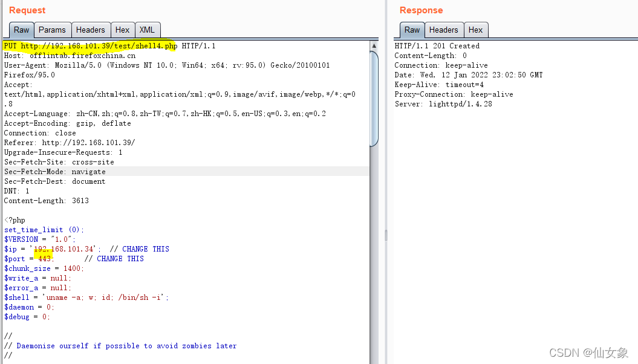This screenshot has width=638, height=364.
Task: Click the DNT: 1 line
Action: (17, 191)
